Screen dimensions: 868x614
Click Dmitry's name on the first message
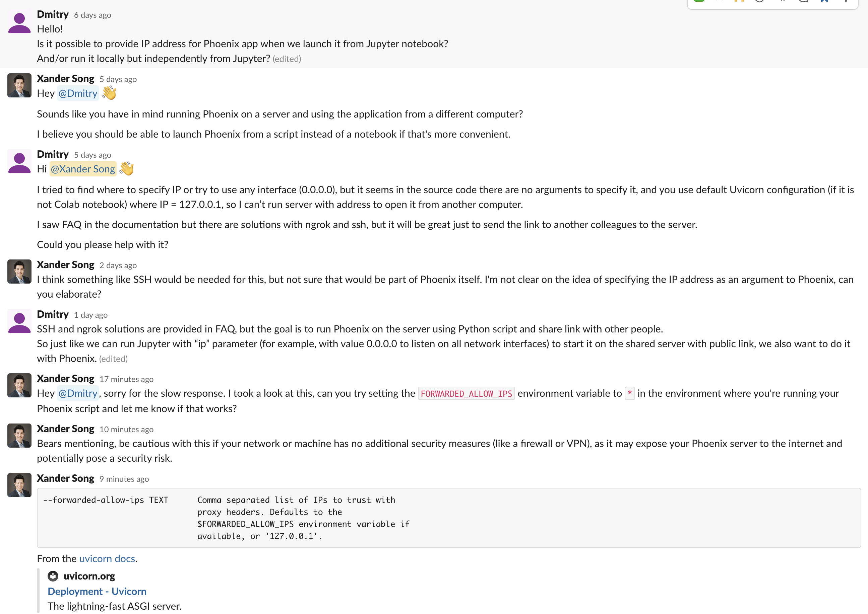click(53, 14)
